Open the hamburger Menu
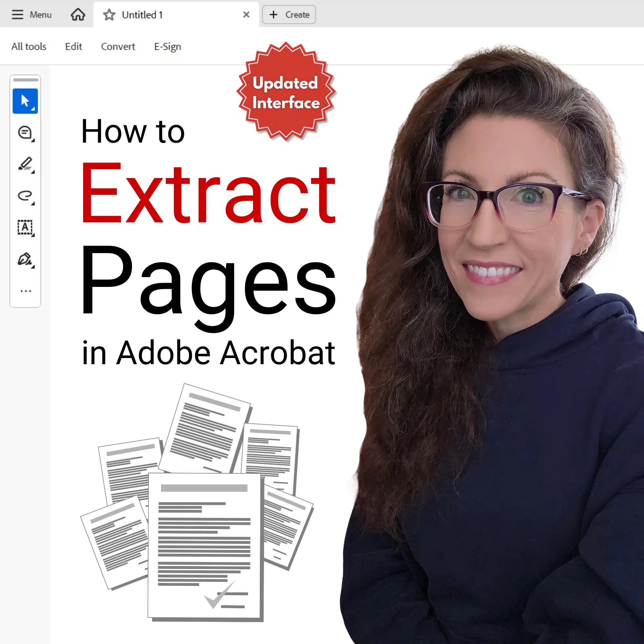Image resolution: width=644 pixels, height=644 pixels. coord(31,15)
